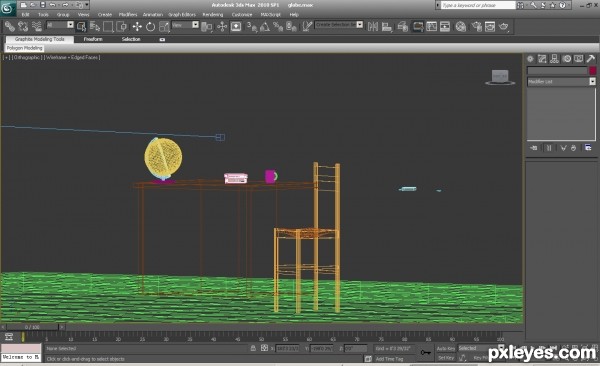Viewport: 600px width, 366px height.
Task: Open the Quick Access toolbar dropdown arrow
Action: pos(87,5)
